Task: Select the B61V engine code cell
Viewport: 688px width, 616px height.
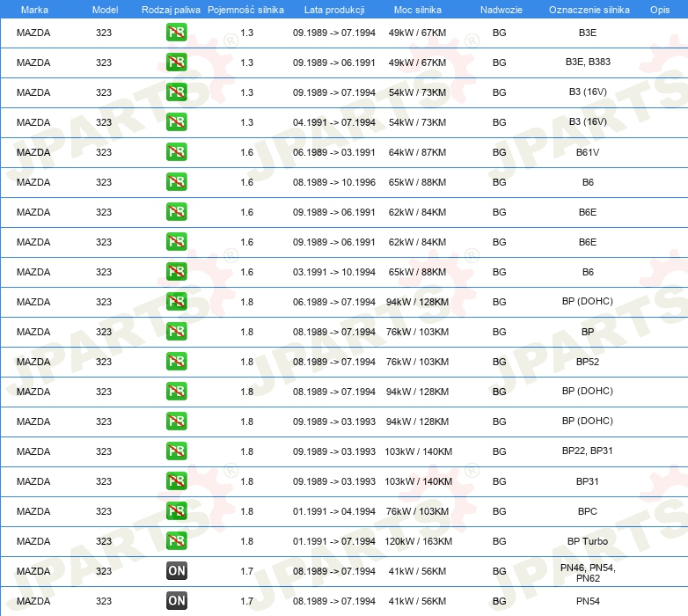Action: 588,152
